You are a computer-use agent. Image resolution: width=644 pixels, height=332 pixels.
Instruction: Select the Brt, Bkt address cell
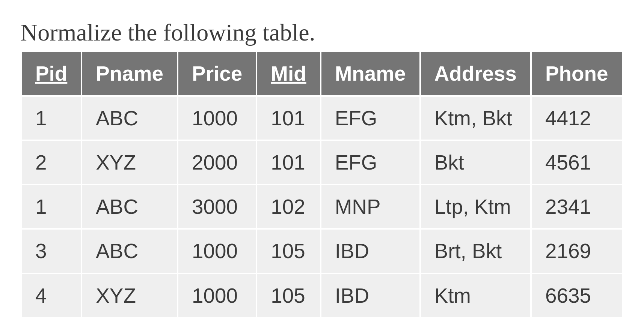coord(475,251)
